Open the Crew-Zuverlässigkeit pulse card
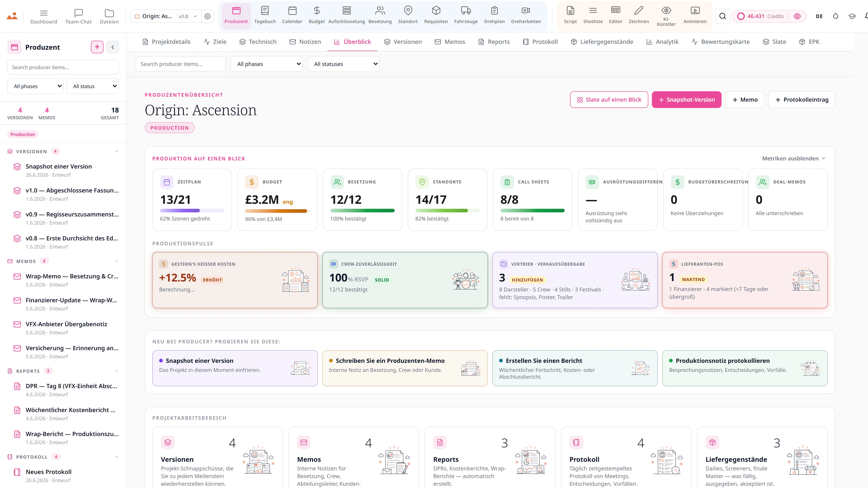This screenshot has width=868, height=488. click(405, 280)
